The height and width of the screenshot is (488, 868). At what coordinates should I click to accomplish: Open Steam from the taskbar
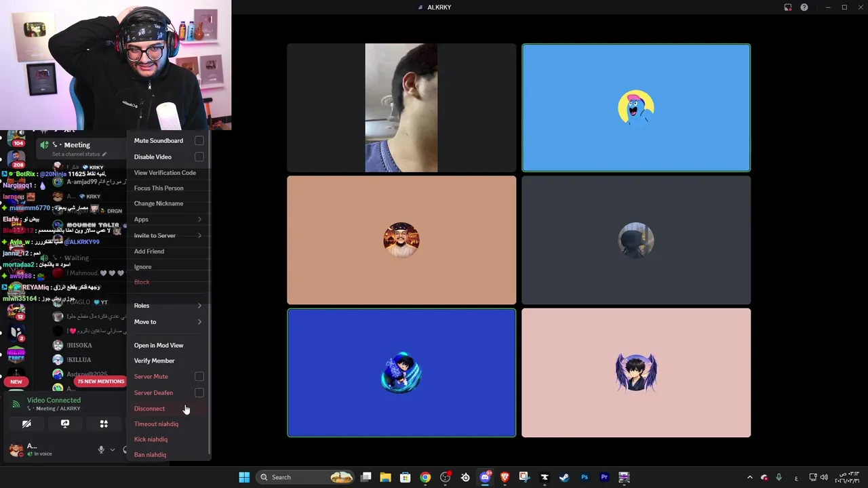click(x=564, y=477)
